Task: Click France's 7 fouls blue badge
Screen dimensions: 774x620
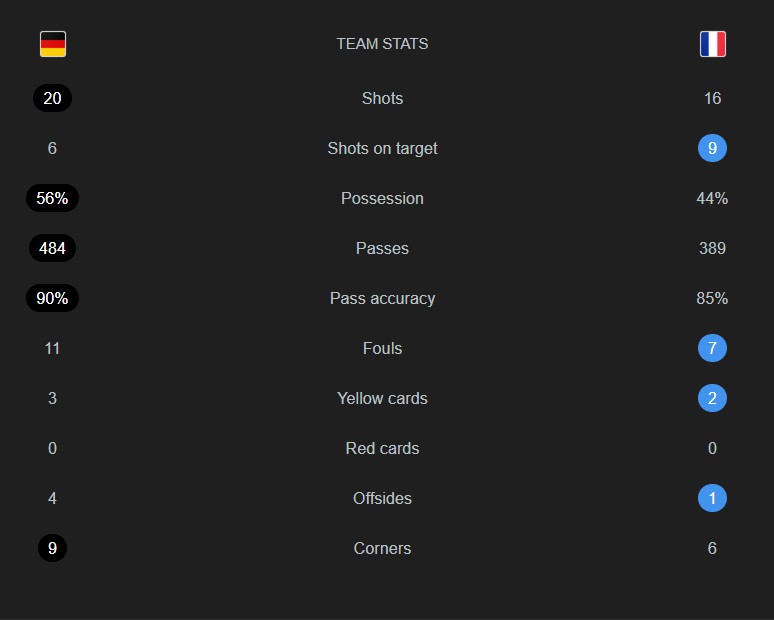Action: click(712, 348)
